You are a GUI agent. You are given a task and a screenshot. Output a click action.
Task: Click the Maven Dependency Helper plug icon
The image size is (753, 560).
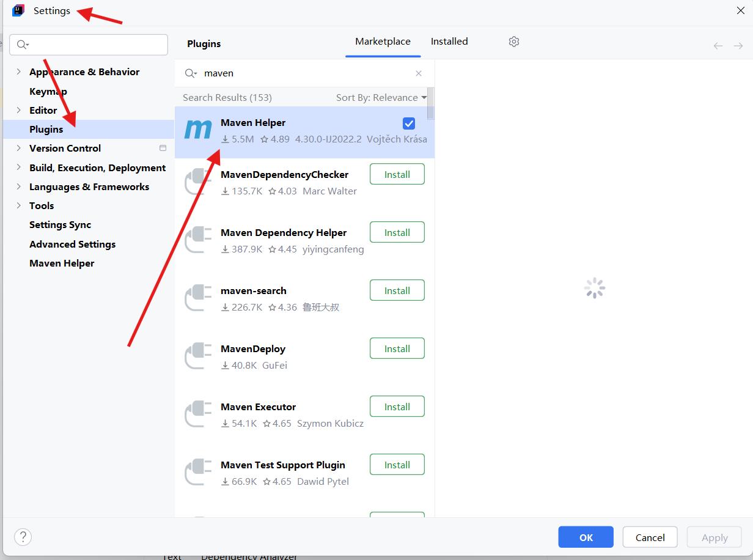(x=198, y=240)
